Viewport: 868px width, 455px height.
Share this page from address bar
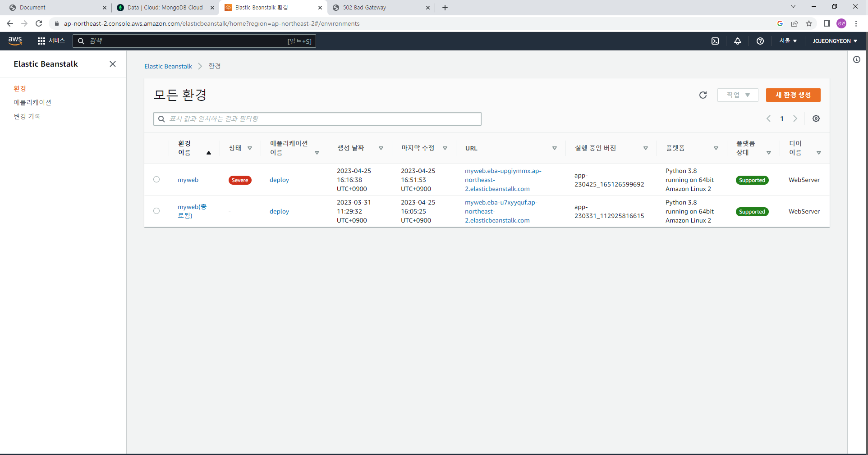[x=795, y=23]
